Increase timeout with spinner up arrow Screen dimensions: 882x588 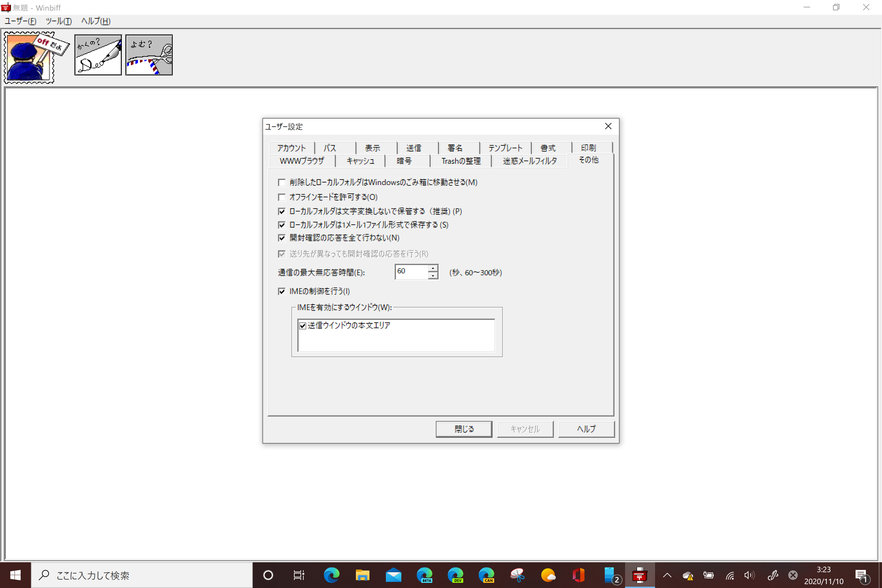(433, 268)
